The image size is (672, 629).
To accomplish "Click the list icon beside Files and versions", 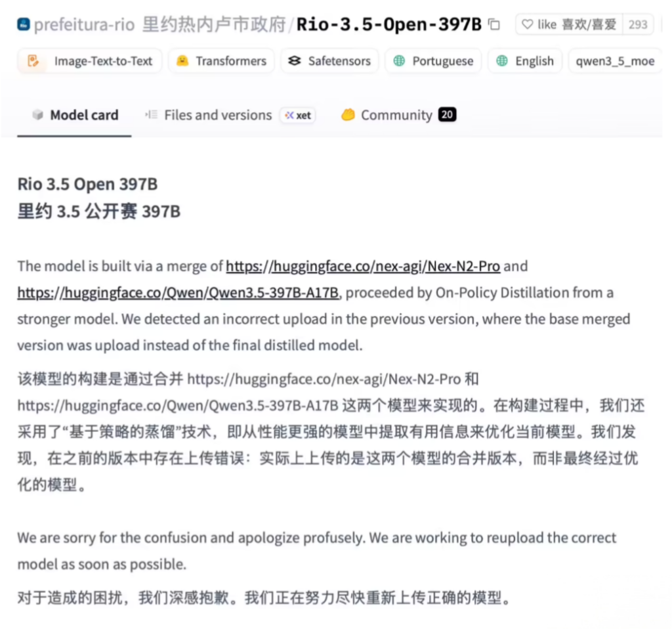I will (x=152, y=114).
